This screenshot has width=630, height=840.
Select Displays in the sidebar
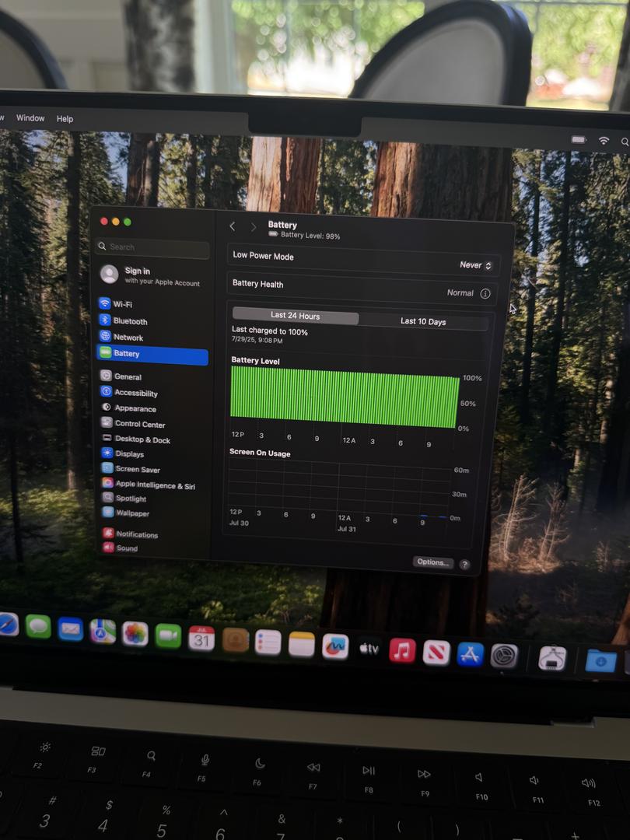(x=152, y=453)
